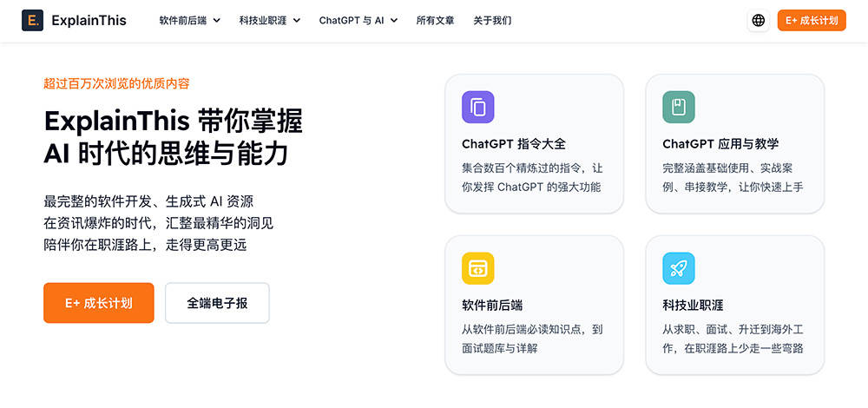Click the 全端电子报 button
Screen dimensions: 868x408
pos(217,303)
